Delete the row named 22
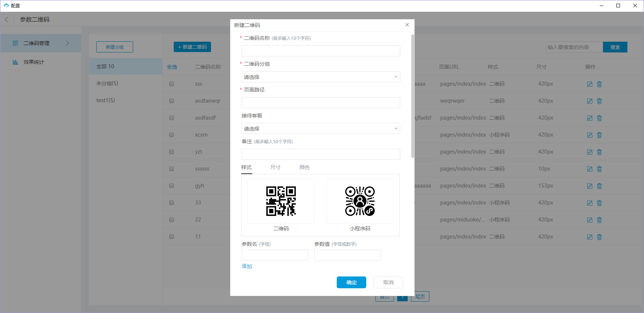Screen dimensions: 644x313 (599, 220)
